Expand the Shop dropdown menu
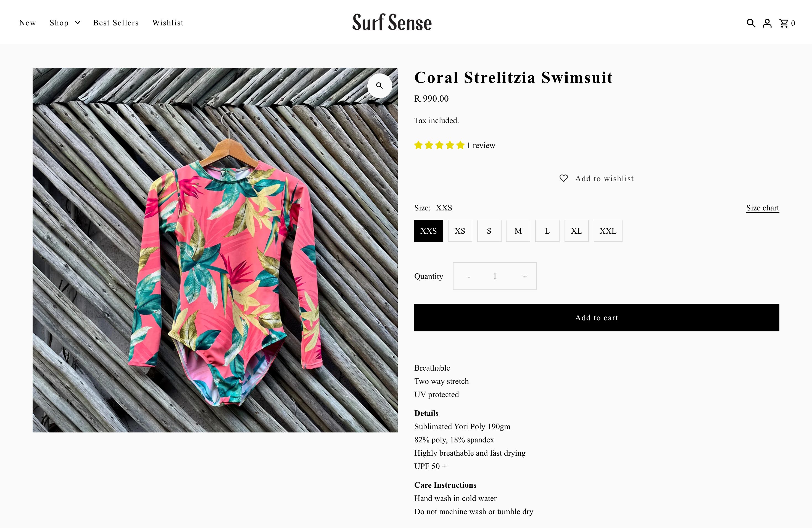The width and height of the screenshot is (812, 528). (65, 23)
